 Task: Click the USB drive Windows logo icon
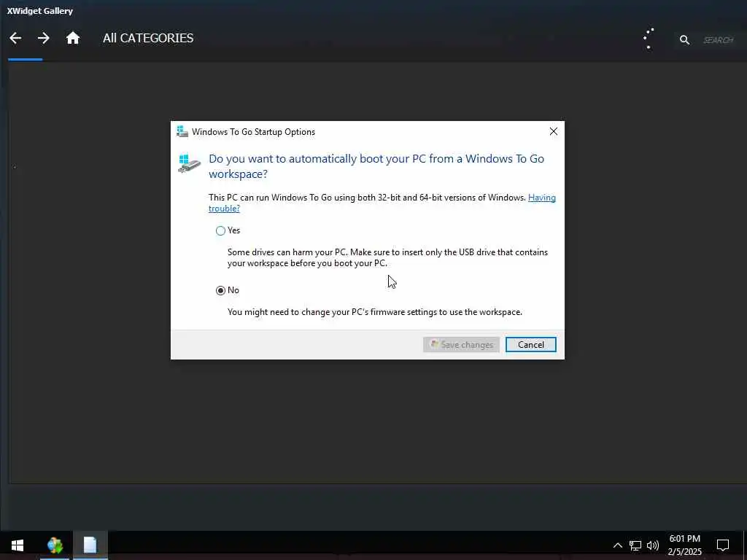point(189,163)
